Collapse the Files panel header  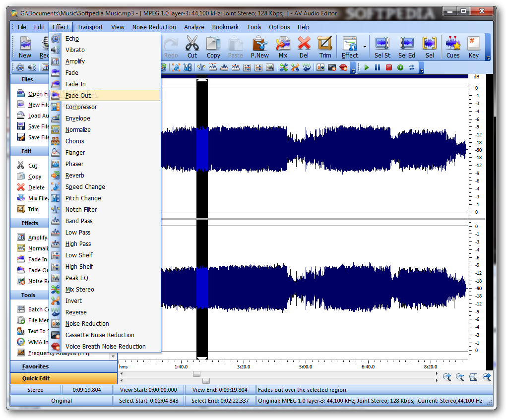coord(30,79)
